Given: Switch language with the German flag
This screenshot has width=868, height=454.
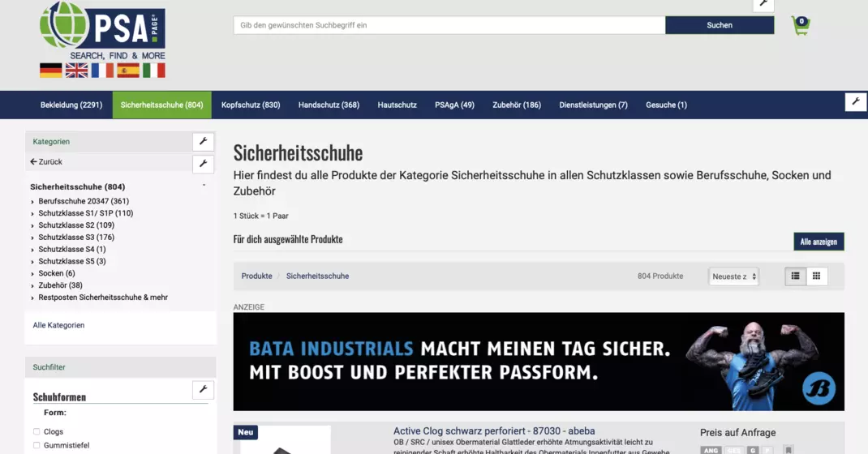Looking at the screenshot, I should point(51,71).
